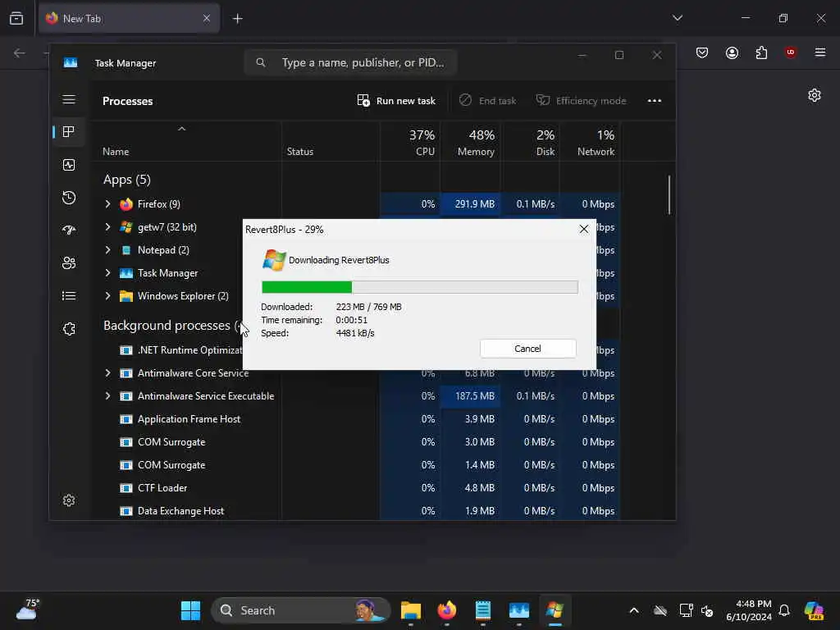This screenshot has width=840, height=630.
Task: Open the Performance page sidebar icon
Action: click(69, 165)
